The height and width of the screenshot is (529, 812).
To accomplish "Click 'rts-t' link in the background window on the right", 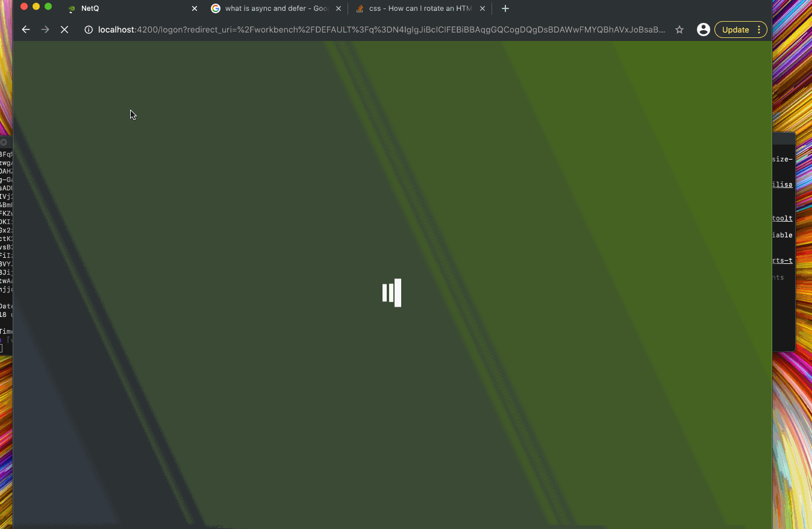I will tap(782, 260).
